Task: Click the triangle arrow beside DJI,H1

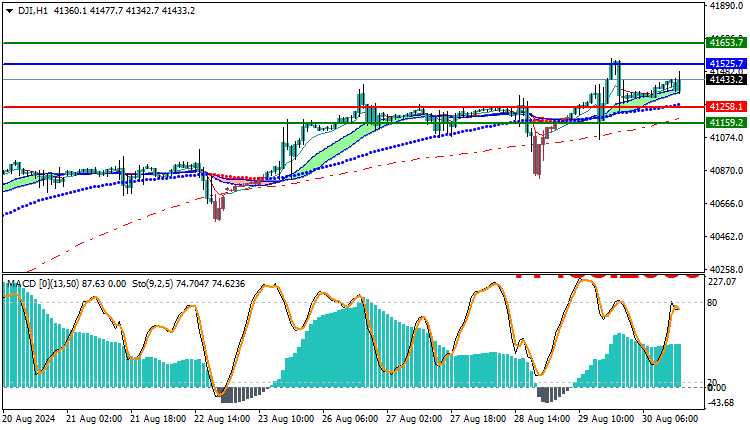Action: [x=10, y=11]
